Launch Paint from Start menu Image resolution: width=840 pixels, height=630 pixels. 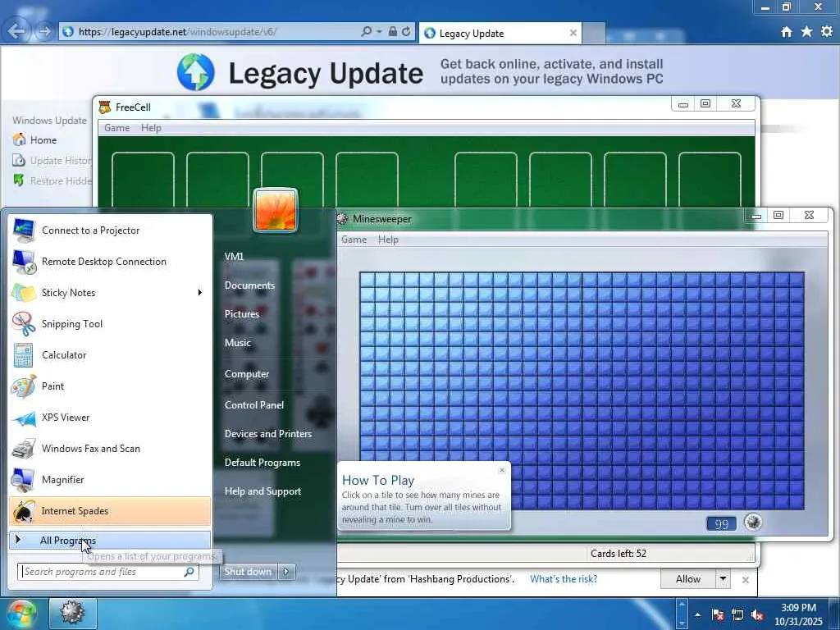click(x=110, y=386)
